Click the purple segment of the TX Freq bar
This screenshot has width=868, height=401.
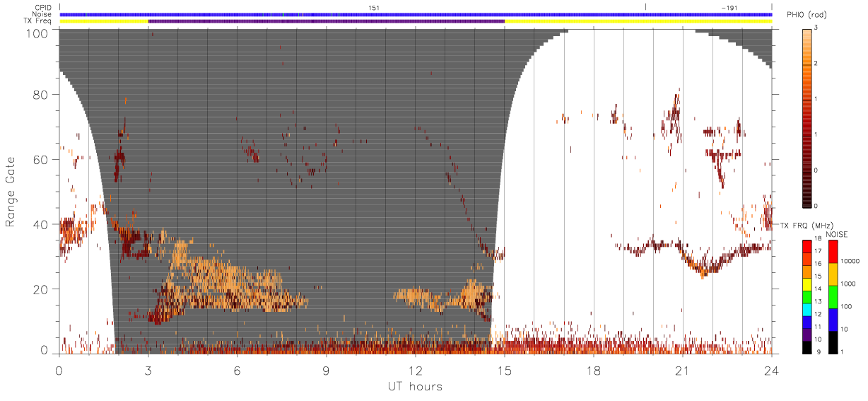pyautogui.click(x=326, y=21)
